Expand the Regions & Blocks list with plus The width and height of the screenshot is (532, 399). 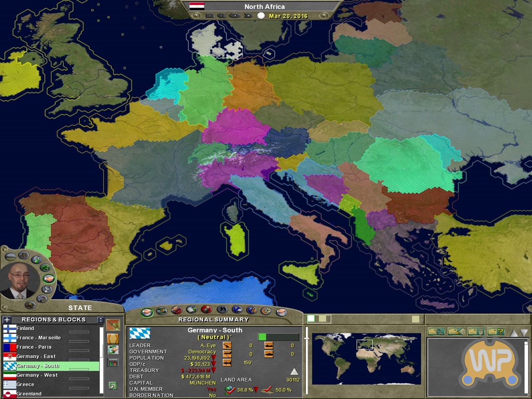[x=7, y=320]
